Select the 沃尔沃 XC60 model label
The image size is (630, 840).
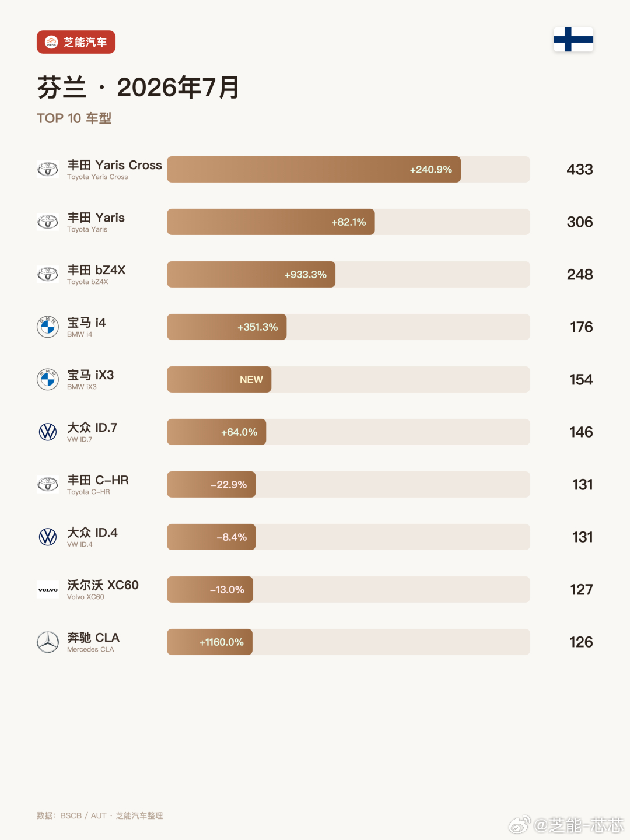(103, 585)
